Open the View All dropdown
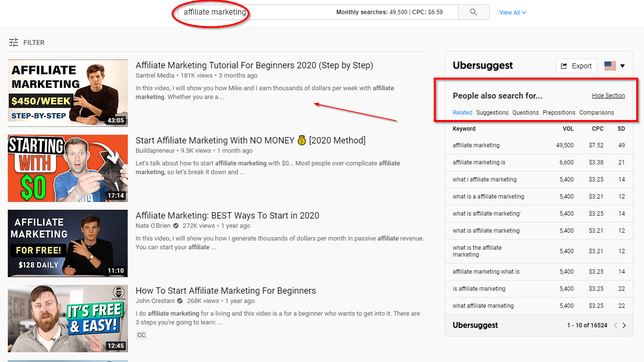This screenshot has width=644, height=362. coord(513,13)
